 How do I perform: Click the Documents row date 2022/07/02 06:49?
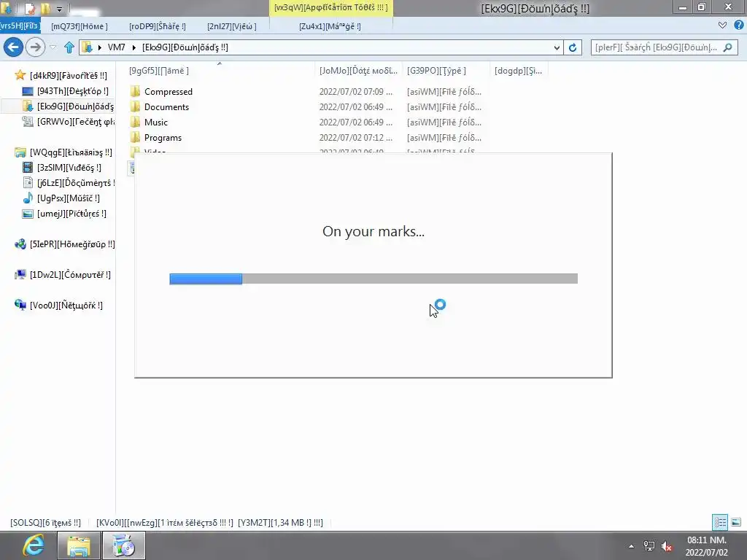[x=356, y=106]
